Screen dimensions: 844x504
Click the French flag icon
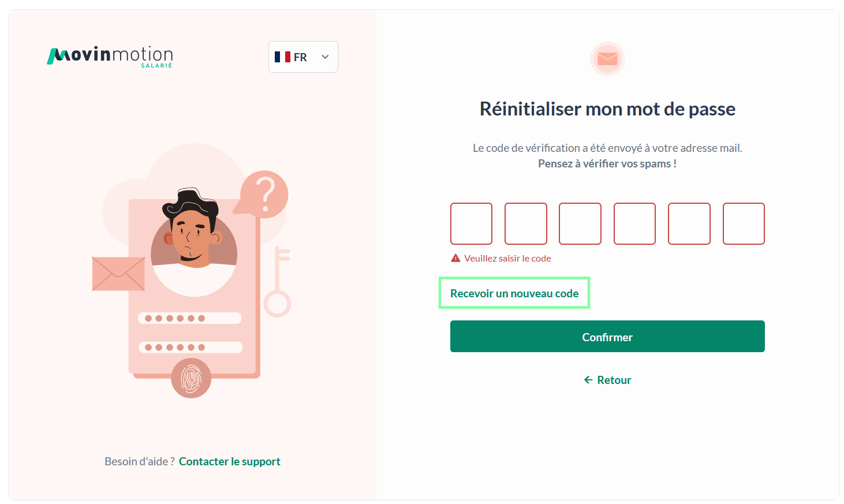[282, 57]
